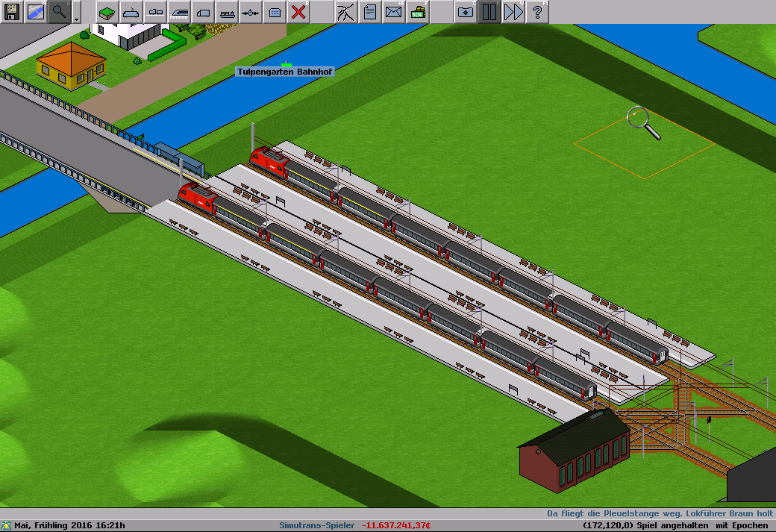Screen dimensions: 776x532
Task: Open the finances money icon
Action: (x=418, y=11)
